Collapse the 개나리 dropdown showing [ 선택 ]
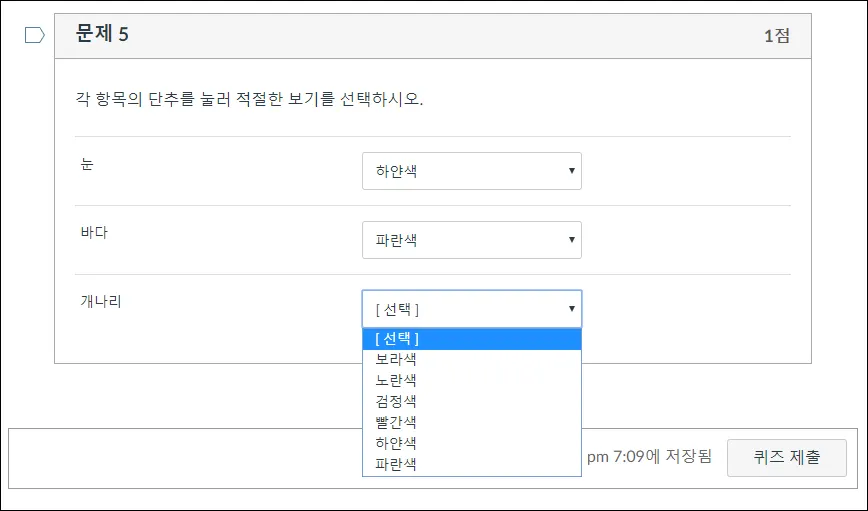868x511 pixels. [471, 309]
